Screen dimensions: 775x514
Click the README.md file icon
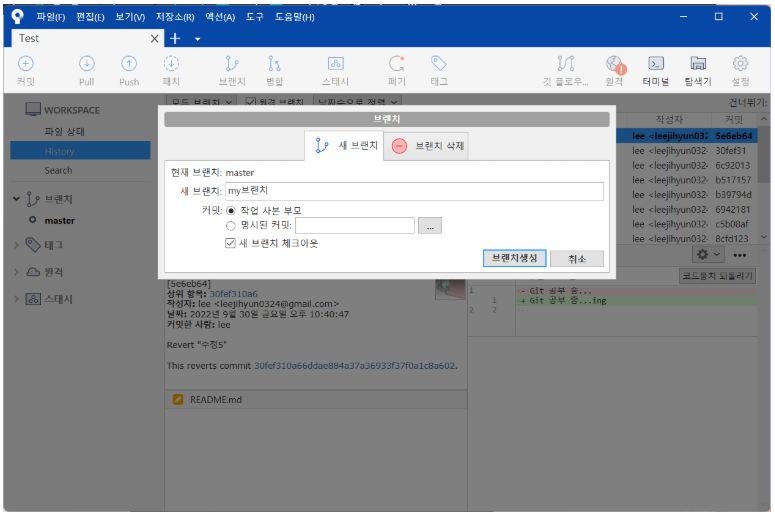(x=178, y=399)
